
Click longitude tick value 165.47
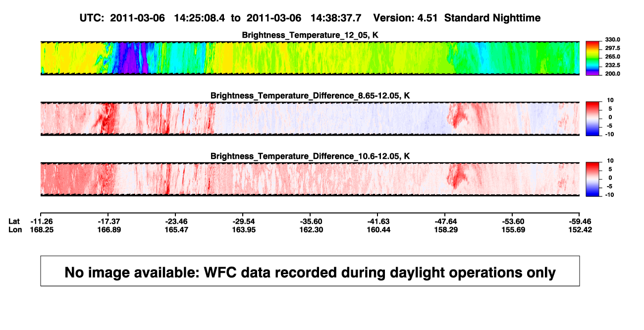[176, 230]
